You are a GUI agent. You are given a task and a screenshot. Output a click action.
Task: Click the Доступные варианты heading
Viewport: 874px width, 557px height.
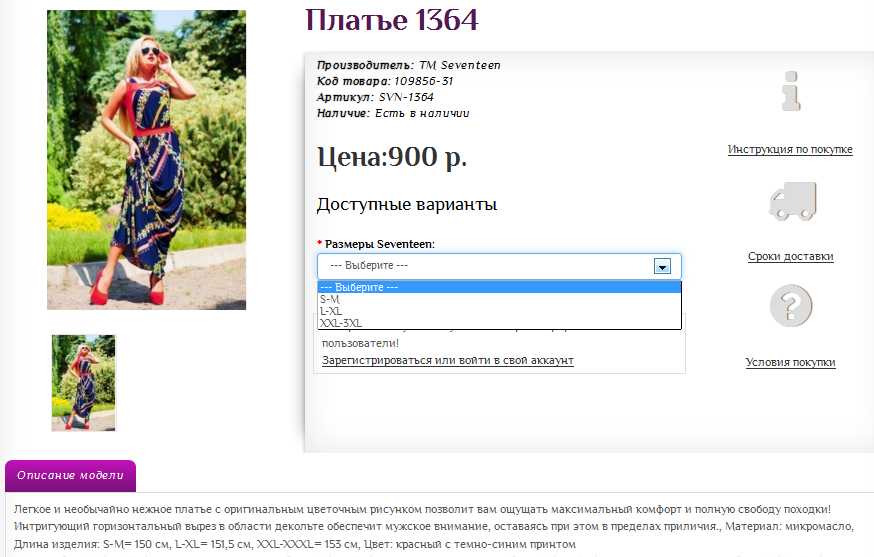pos(407,205)
